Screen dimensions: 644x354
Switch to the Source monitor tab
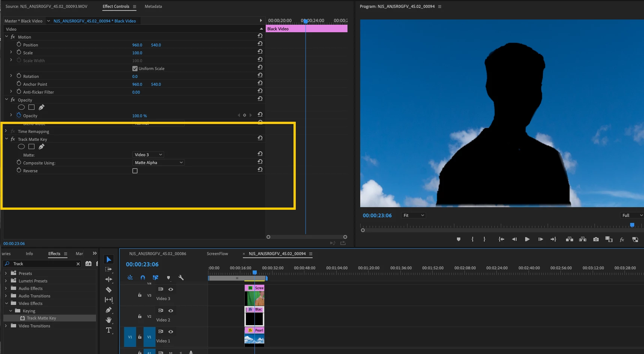pyautogui.click(x=46, y=6)
